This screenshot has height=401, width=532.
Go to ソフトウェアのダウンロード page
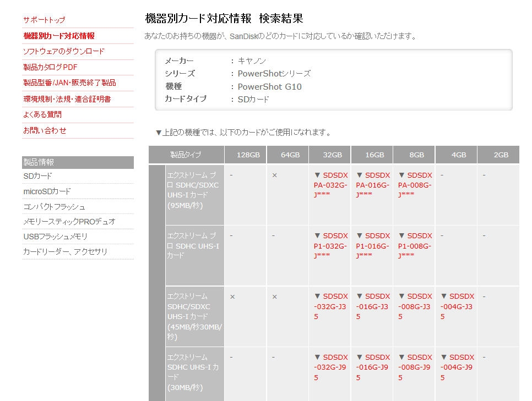point(64,52)
